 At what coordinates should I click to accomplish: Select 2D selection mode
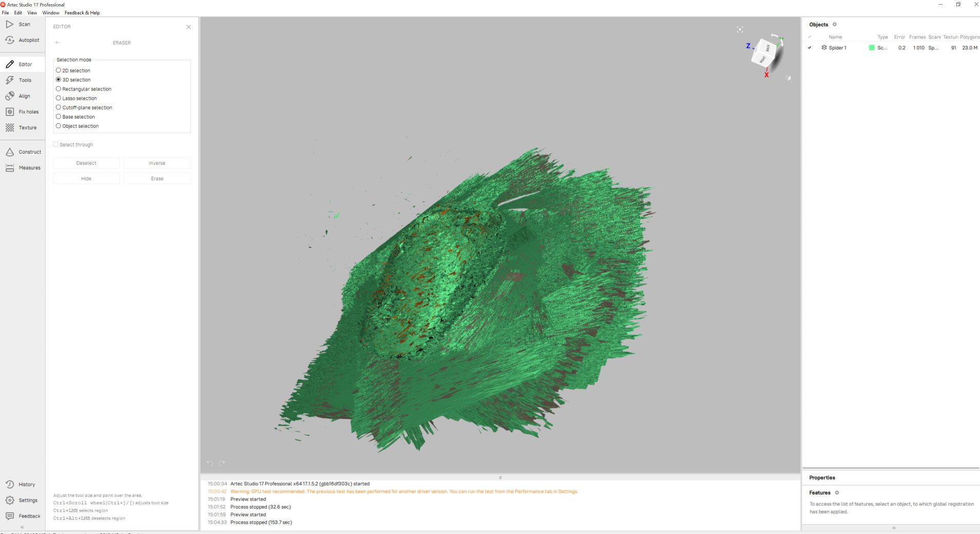73,70
